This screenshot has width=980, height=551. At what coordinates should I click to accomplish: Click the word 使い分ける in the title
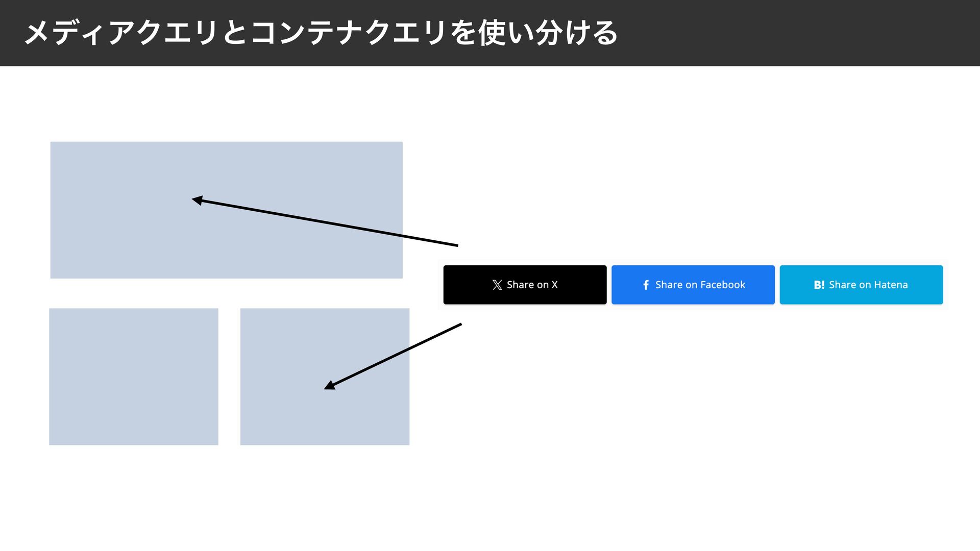pyautogui.click(x=547, y=33)
